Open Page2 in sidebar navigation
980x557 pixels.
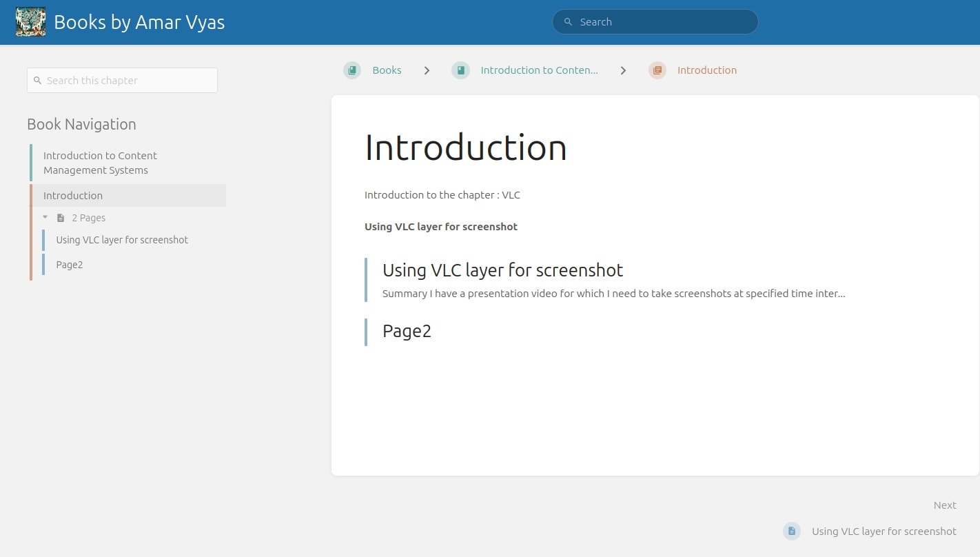69,265
